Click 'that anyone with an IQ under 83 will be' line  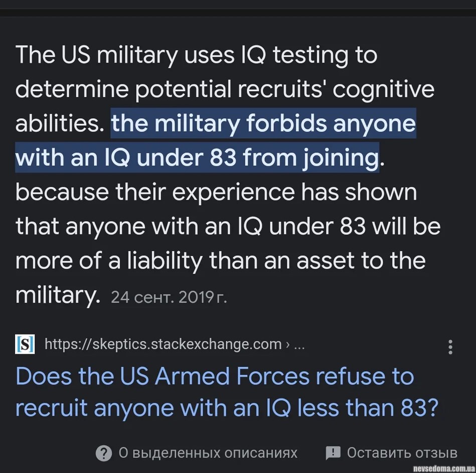coord(228,226)
